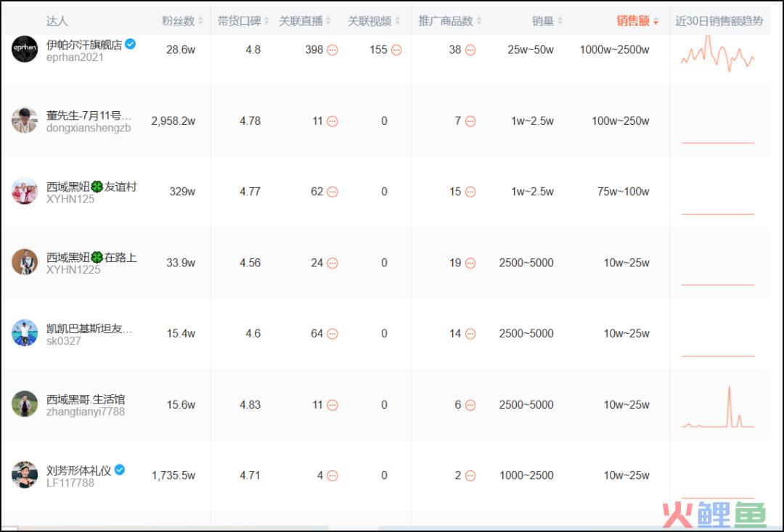Click details icon beside 董先生 11 live streams
Viewport: 784px width, 532px height.
332,121
